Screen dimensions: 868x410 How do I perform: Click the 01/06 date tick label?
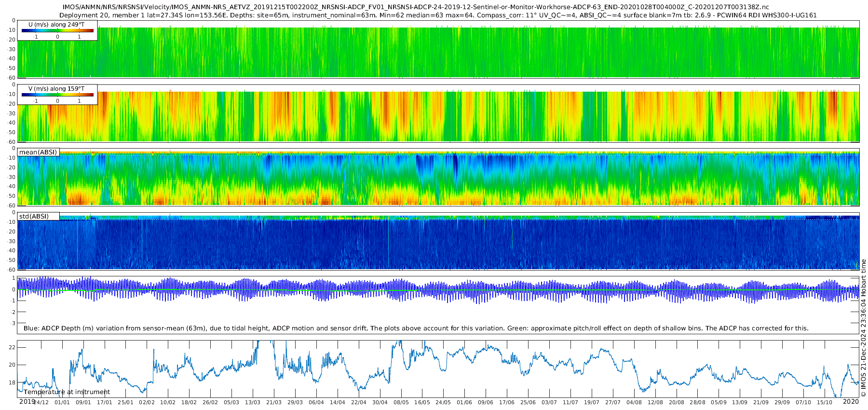pos(464,402)
